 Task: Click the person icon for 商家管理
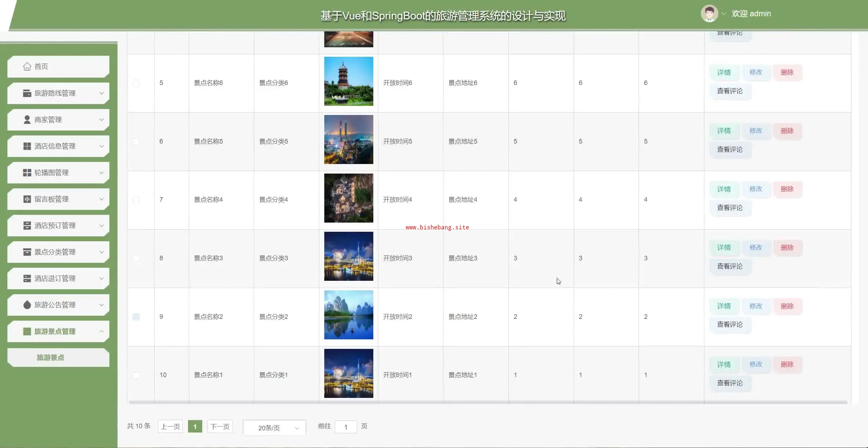pos(27,120)
